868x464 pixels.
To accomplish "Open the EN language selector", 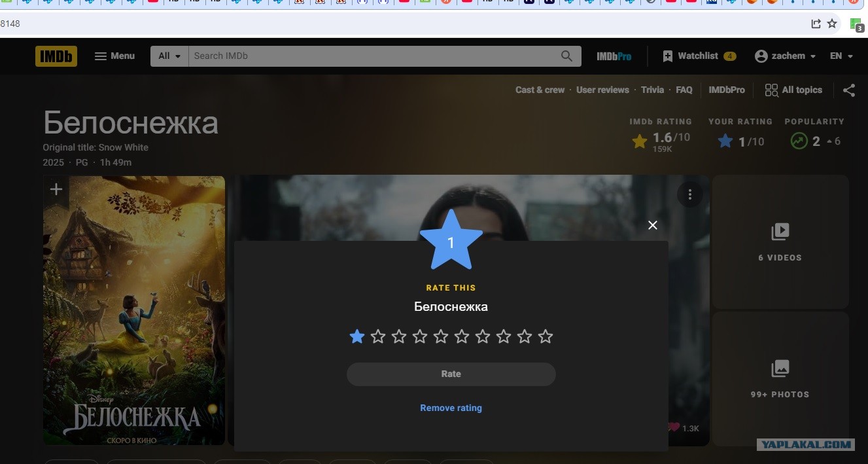I will point(842,56).
